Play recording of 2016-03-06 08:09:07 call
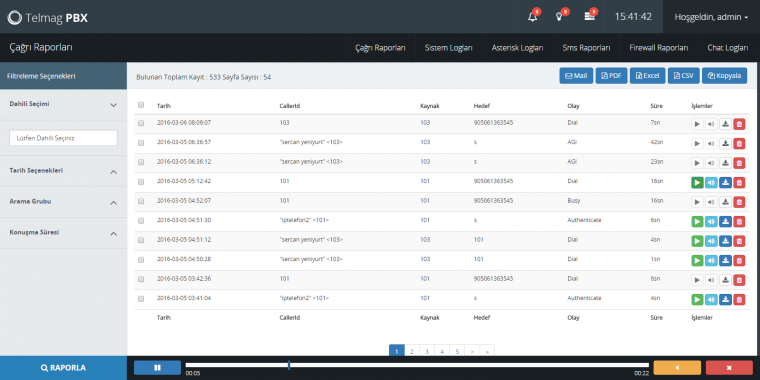Viewport: 760px width, 380px height. [x=697, y=124]
